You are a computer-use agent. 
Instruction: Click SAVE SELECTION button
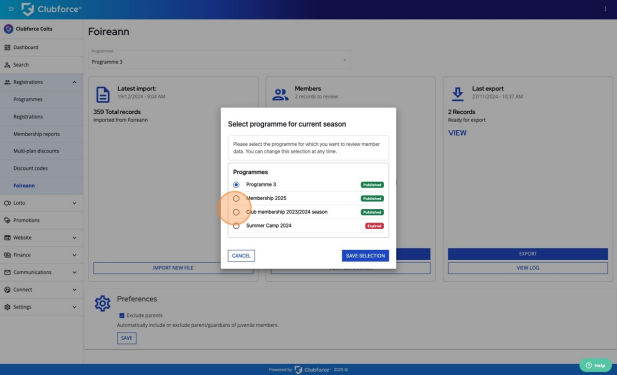tap(365, 256)
